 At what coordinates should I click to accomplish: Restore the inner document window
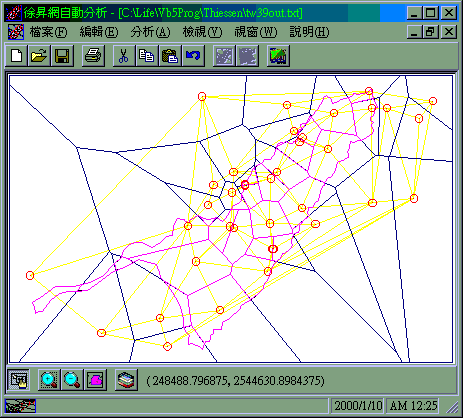pos(430,32)
